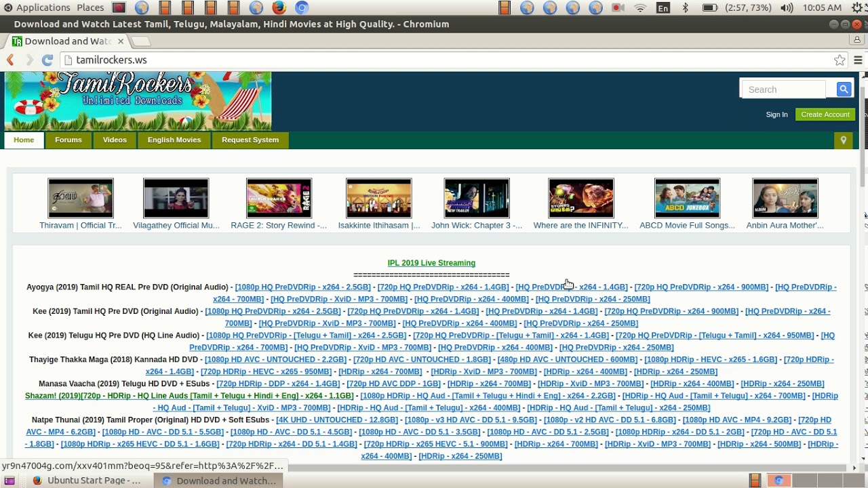Click the page icon in address bar
This screenshot has width=868, height=488.
coord(67,60)
